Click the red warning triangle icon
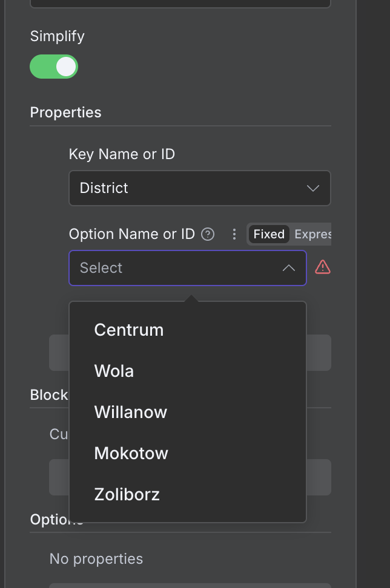390x588 pixels. (x=323, y=267)
